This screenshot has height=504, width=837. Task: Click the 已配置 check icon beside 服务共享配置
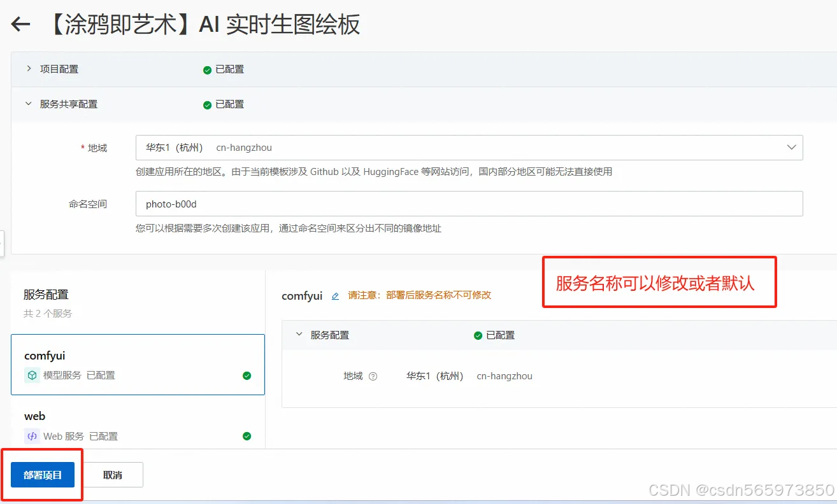206,104
